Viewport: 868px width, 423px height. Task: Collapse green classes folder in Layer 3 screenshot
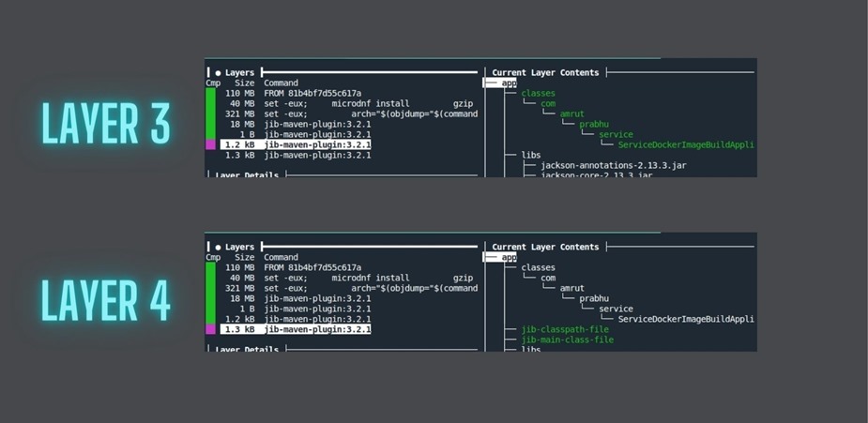pyautogui.click(x=538, y=93)
